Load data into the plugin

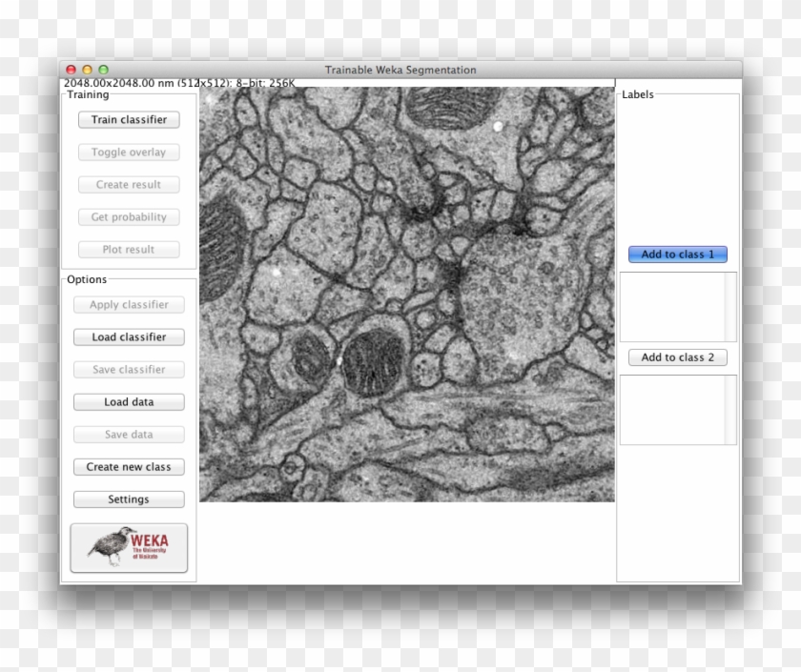128,401
